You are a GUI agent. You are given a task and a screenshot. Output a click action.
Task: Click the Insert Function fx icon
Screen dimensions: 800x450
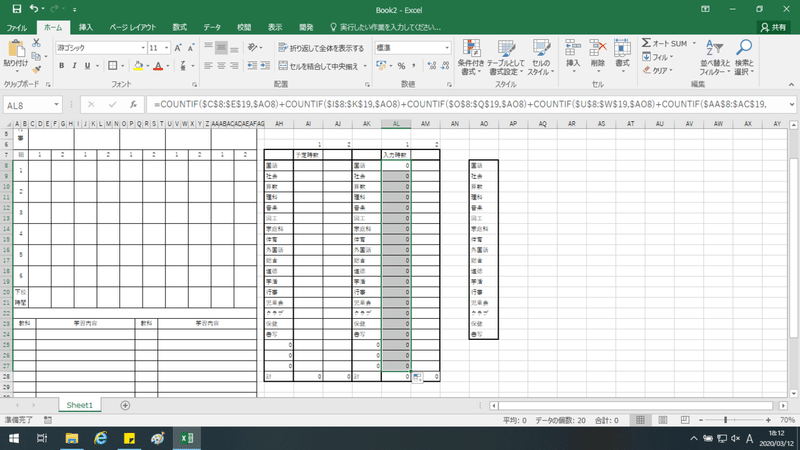pyautogui.click(x=133, y=105)
